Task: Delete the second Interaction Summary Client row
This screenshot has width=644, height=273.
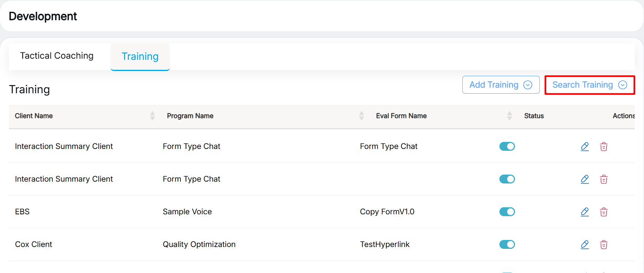Action: [x=604, y=179]
